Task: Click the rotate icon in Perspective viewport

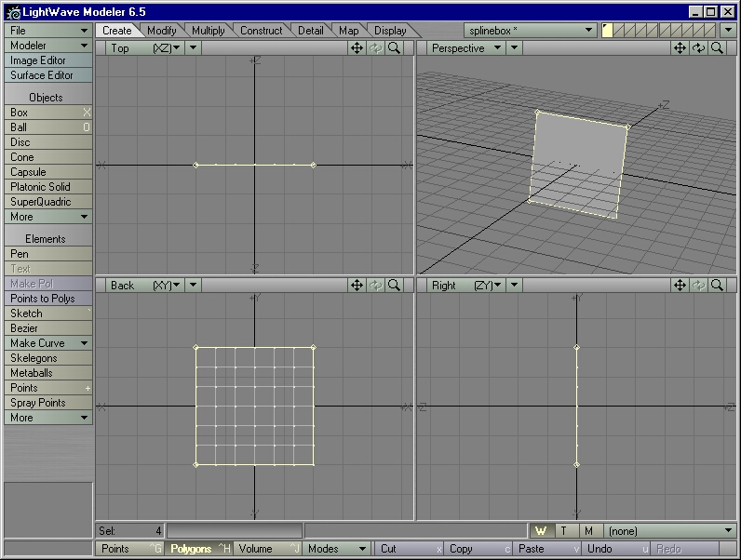Action: [x=698, y=48]
